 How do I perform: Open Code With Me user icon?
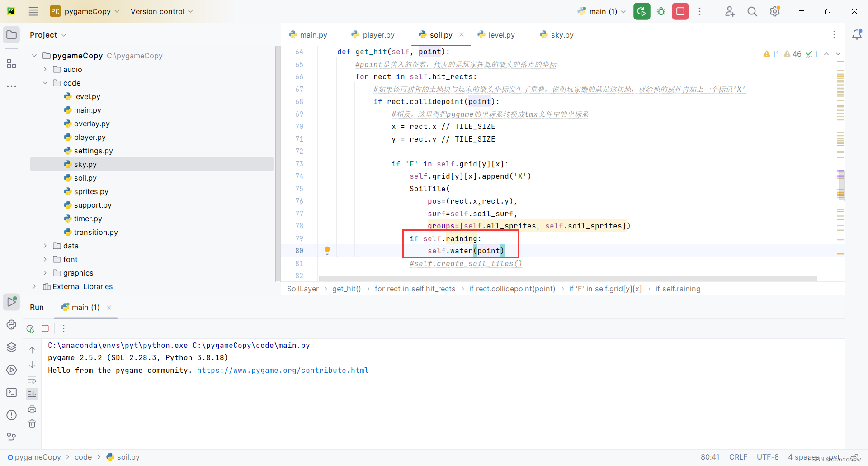(x=730, y=11)
